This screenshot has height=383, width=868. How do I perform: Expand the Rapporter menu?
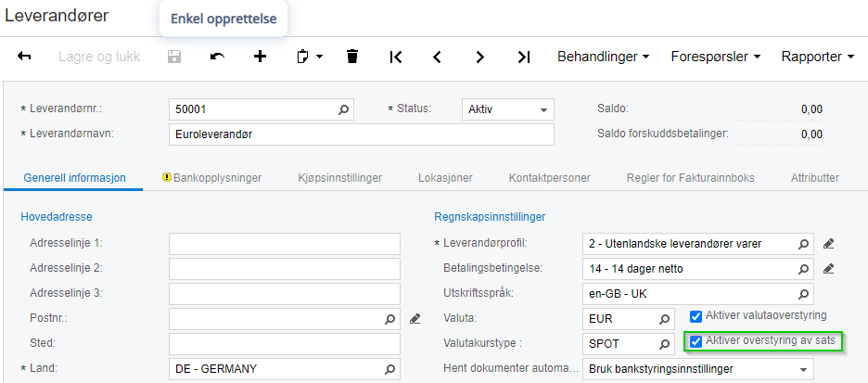(x=818, y=57)
